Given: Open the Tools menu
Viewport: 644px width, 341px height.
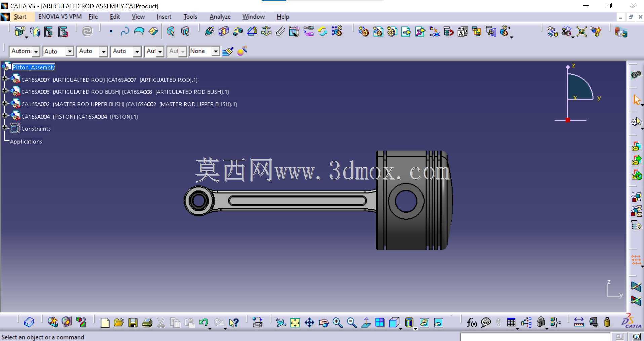Looking at the screenshot, I should [x=190, y=17].
